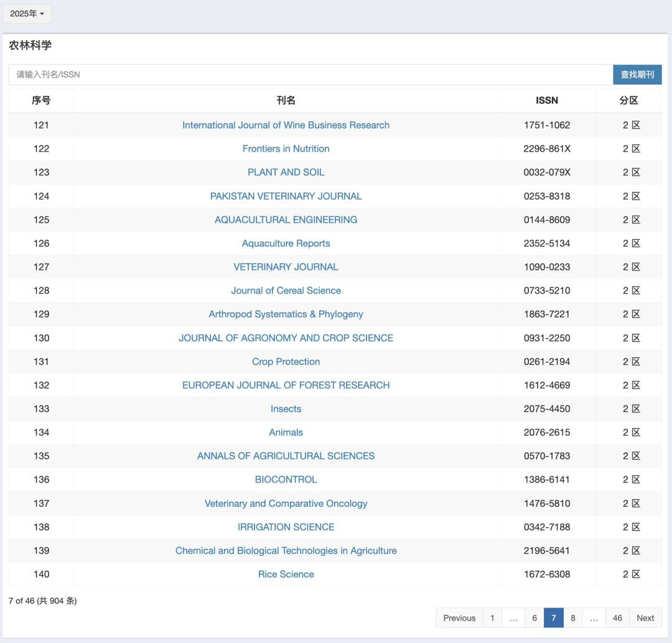This screenshot has width=672, height=643.
Task: Open the Animals journal link
Action: tap(286, 432)
